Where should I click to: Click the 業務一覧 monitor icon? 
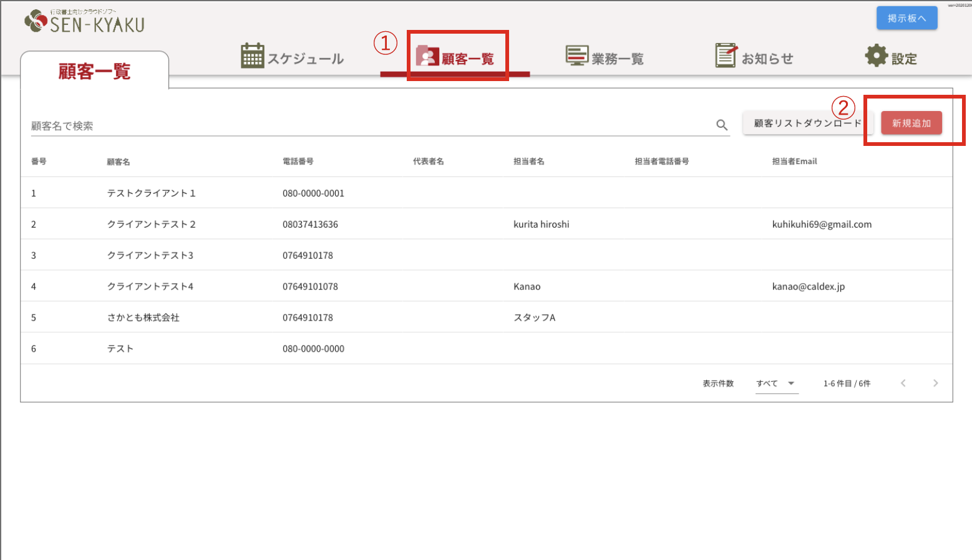[576, 56]
